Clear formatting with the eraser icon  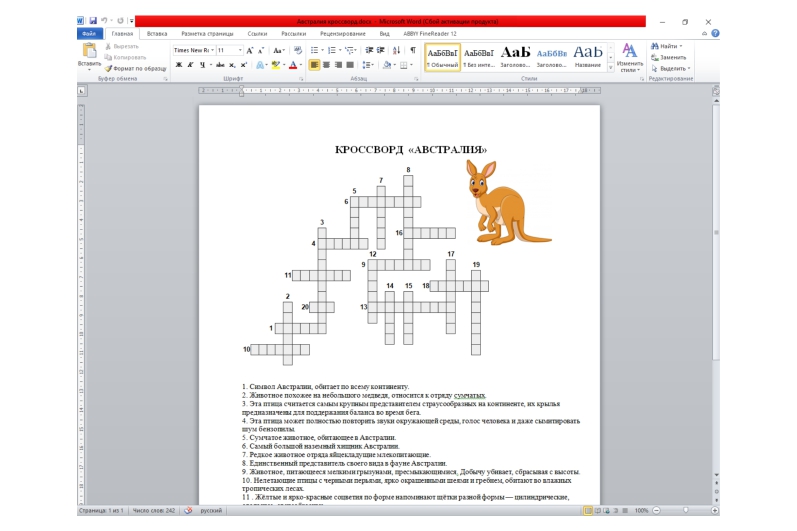click(x=298, y=50)
